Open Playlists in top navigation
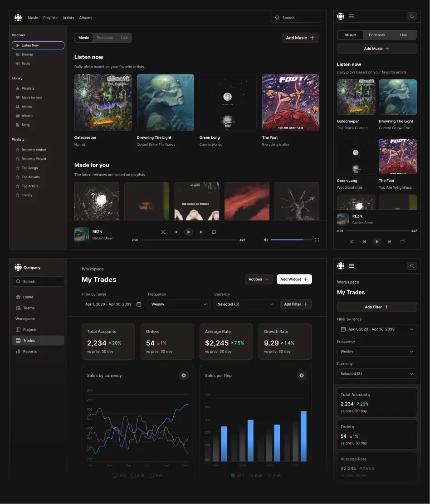 click(x=50, y=18)
